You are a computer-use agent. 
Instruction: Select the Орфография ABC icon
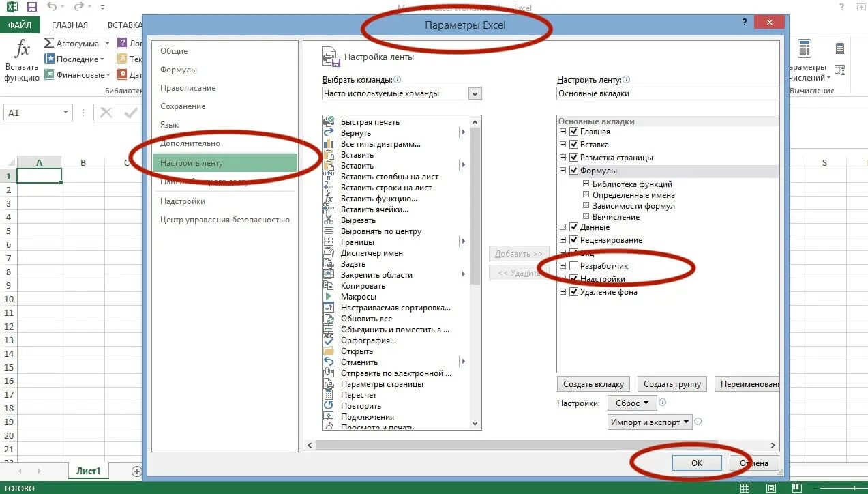[329, 340]
